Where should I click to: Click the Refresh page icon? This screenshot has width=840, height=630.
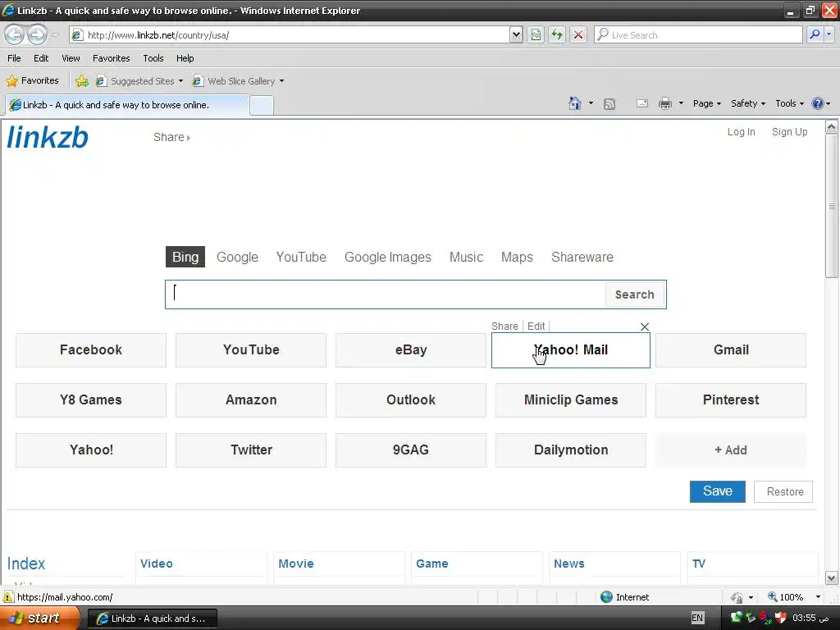(x=557, y=34)
